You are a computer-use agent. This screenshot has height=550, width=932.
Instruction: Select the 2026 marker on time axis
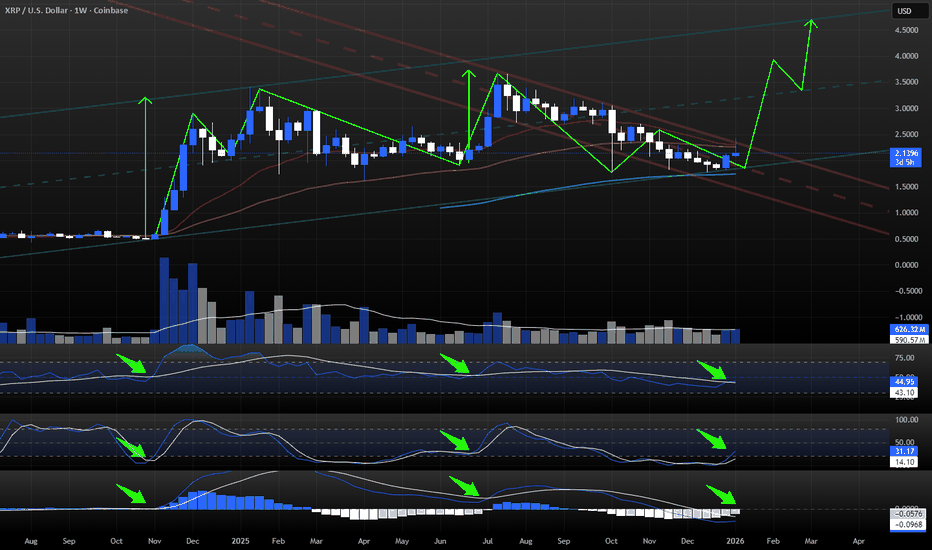click(735, 540)
